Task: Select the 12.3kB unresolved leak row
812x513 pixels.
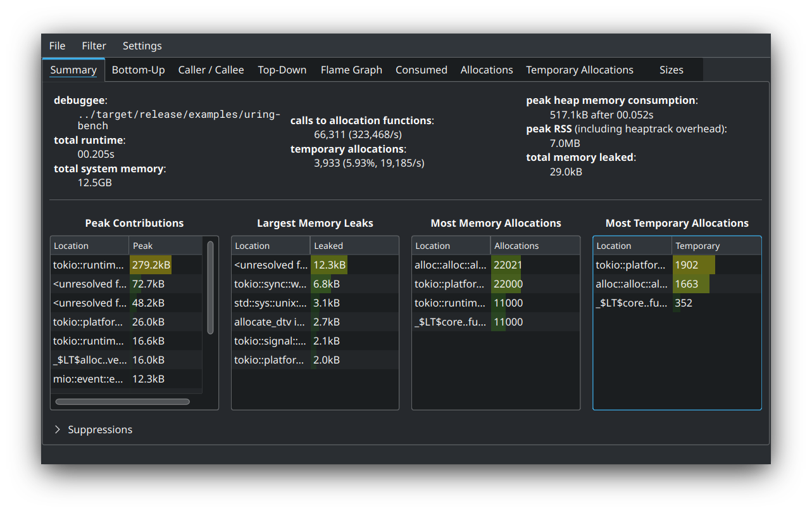Action: click(315, 265)
